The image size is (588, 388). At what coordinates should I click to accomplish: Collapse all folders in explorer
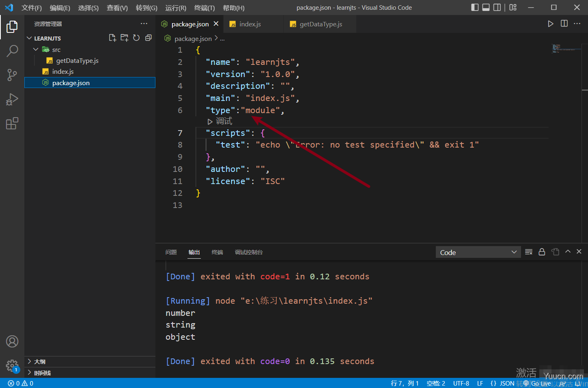(149, 38)
